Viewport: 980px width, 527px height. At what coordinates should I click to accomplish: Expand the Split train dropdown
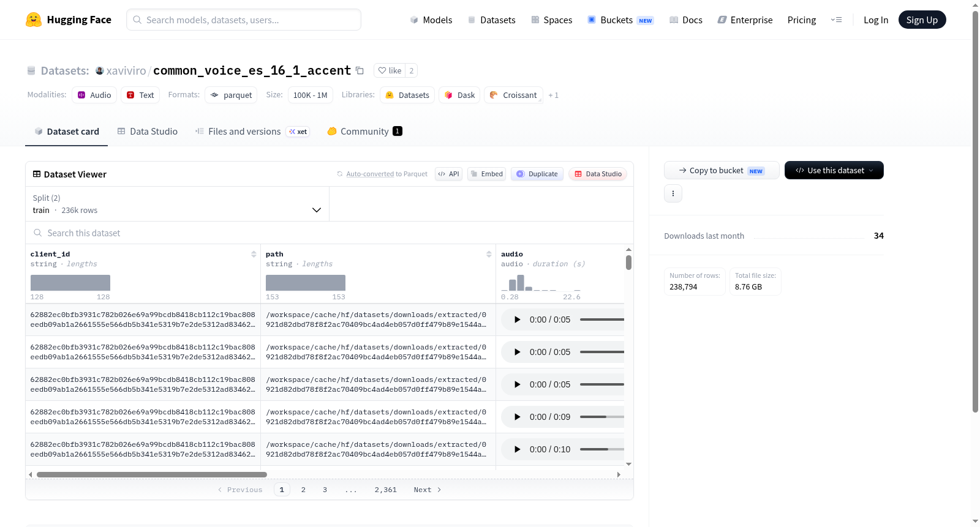[178, 204]
